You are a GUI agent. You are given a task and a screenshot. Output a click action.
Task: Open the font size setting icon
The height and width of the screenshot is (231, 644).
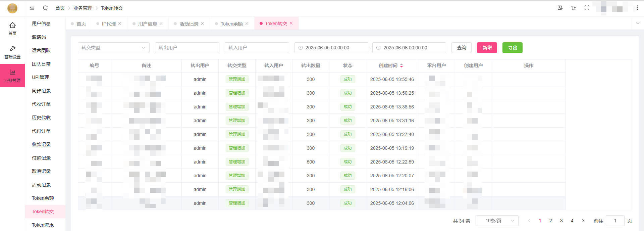point(573,8)
